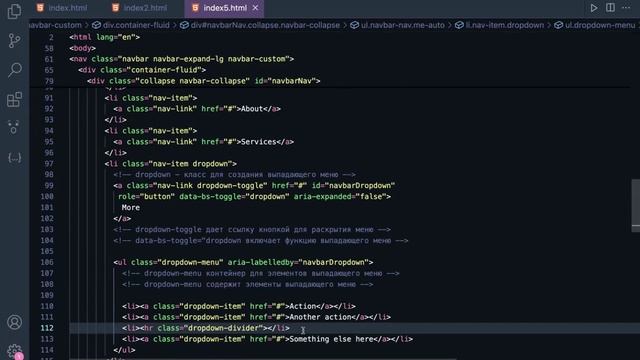Open the Extensions view

[14, 99]
